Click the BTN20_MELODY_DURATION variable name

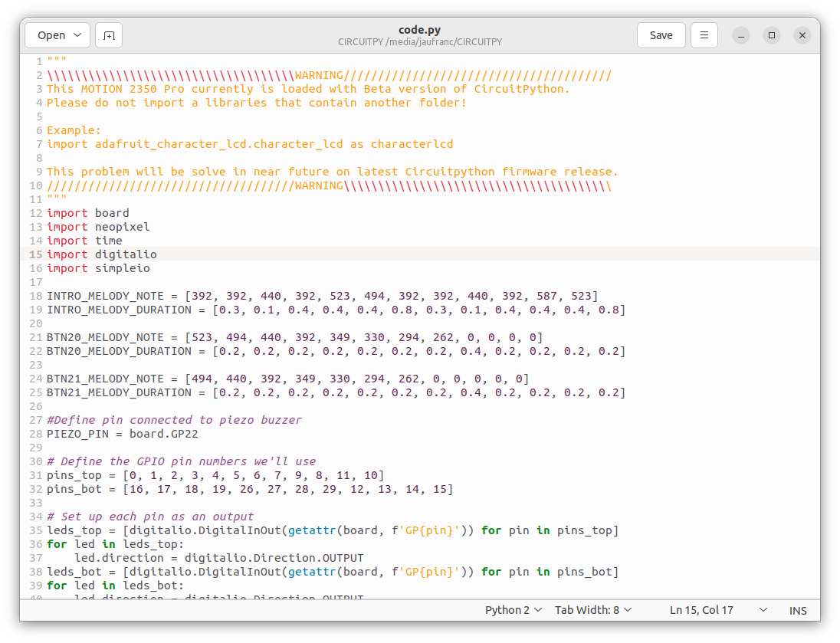(x=119, y=352)
